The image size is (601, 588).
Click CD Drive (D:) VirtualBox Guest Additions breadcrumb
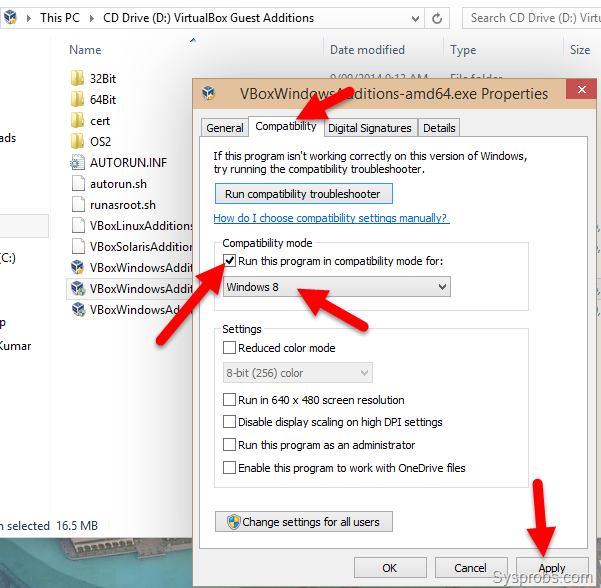pyautogui.click(x=209, y=18)
